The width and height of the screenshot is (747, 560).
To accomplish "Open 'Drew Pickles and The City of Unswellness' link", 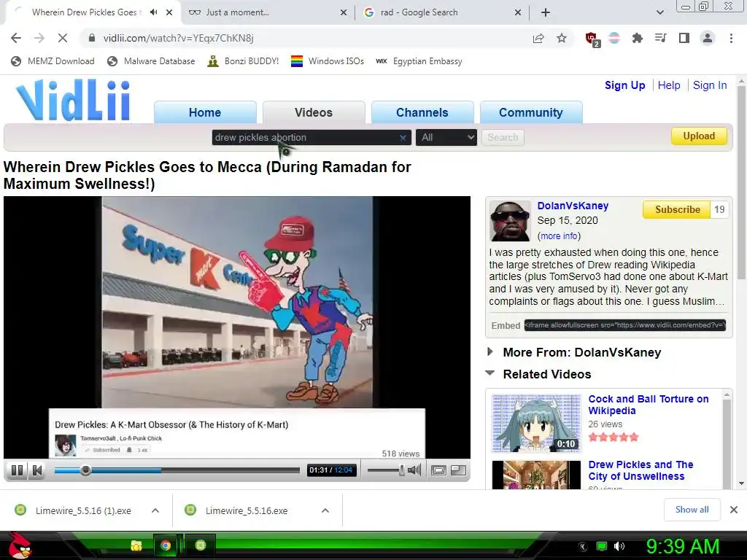I will [640, 470].
